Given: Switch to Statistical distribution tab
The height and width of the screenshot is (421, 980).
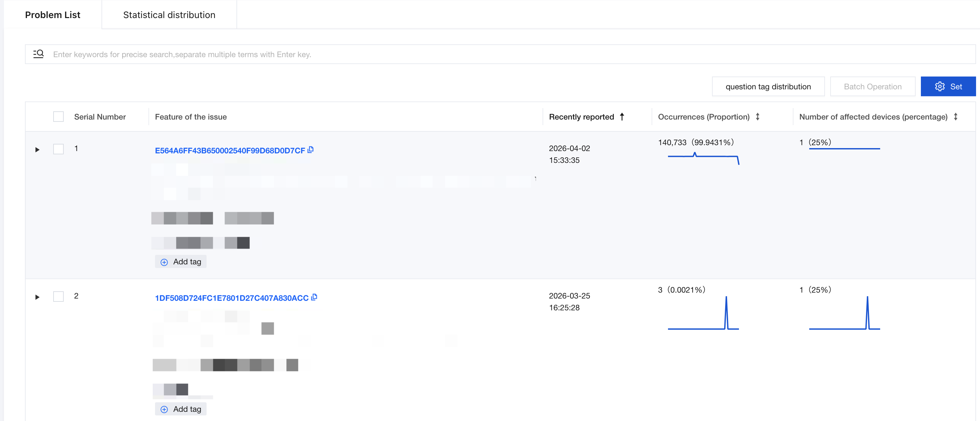Looking at the screenshot, I should 169,15.
